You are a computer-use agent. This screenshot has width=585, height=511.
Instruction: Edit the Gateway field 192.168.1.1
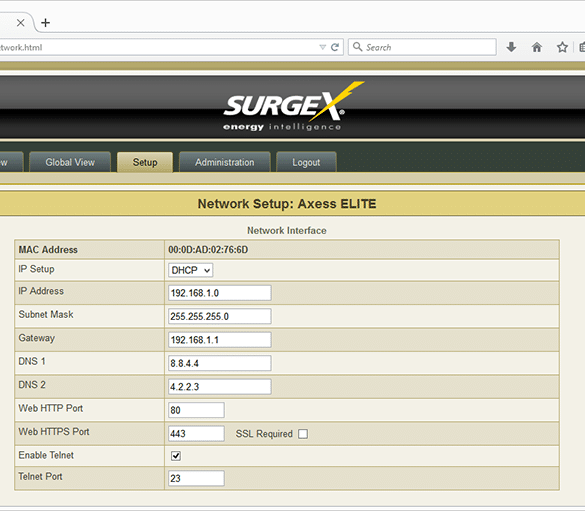coord(220,340)
